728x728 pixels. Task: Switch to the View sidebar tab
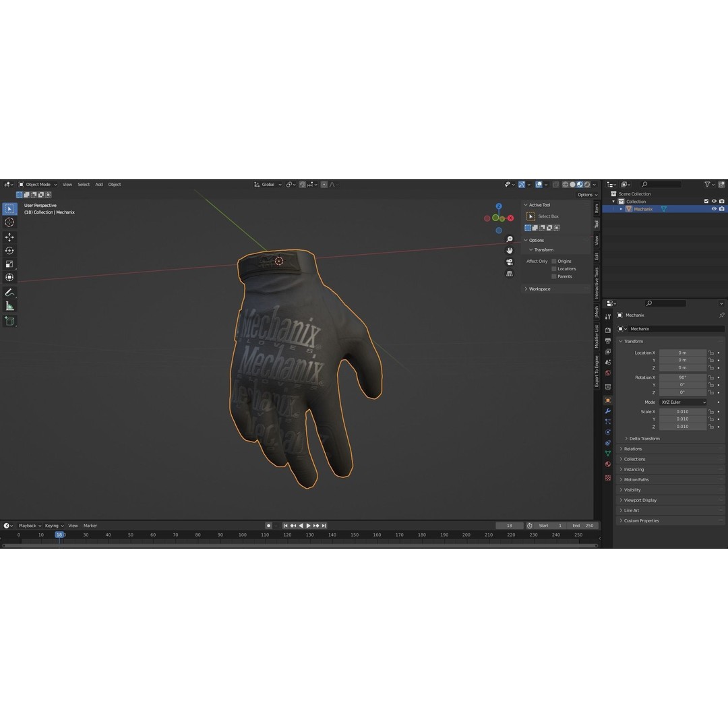click(x=597, y=241)
